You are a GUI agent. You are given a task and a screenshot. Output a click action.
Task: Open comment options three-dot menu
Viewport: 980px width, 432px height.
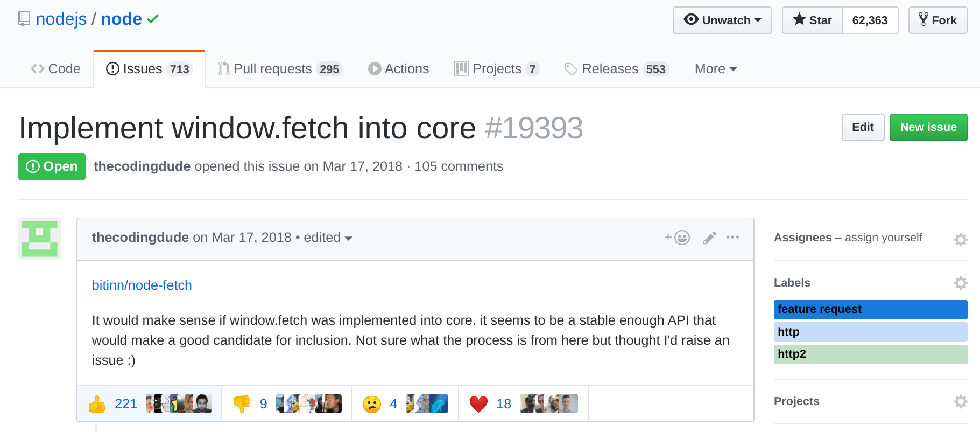pos(732,237)
